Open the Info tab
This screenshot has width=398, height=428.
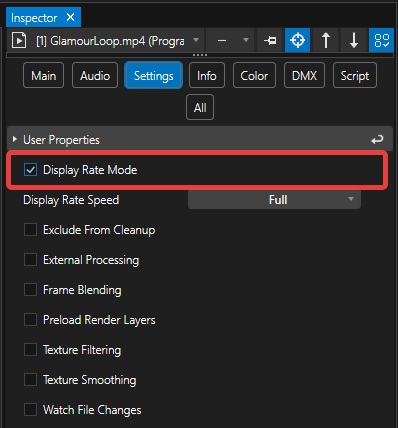207,75
